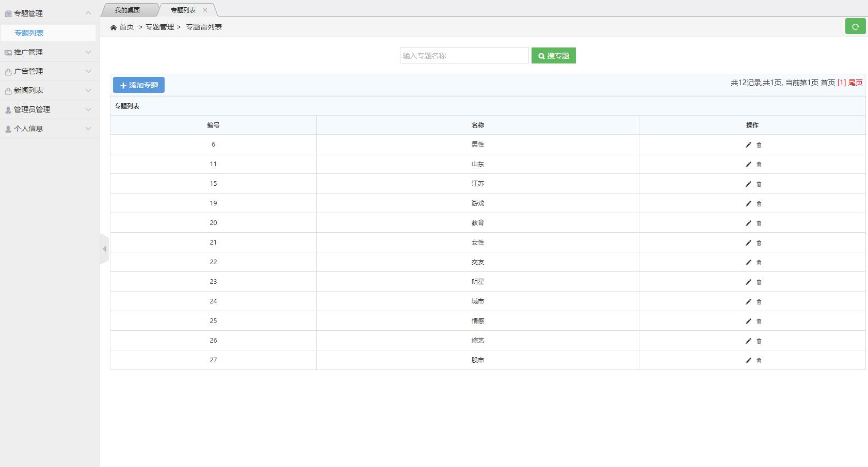The image size is (868, 467).
Task: Select the topic name 股市
Action: [x=478, y=360]
